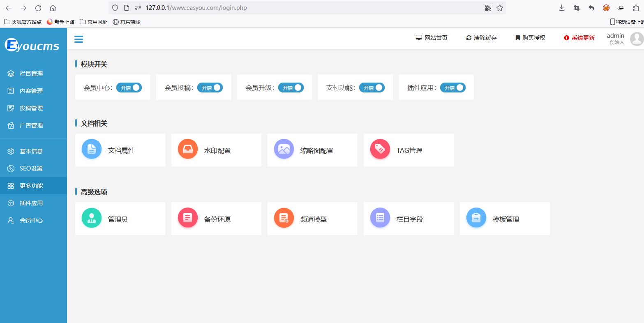Open SEO设置 in the sidebar

33,168
